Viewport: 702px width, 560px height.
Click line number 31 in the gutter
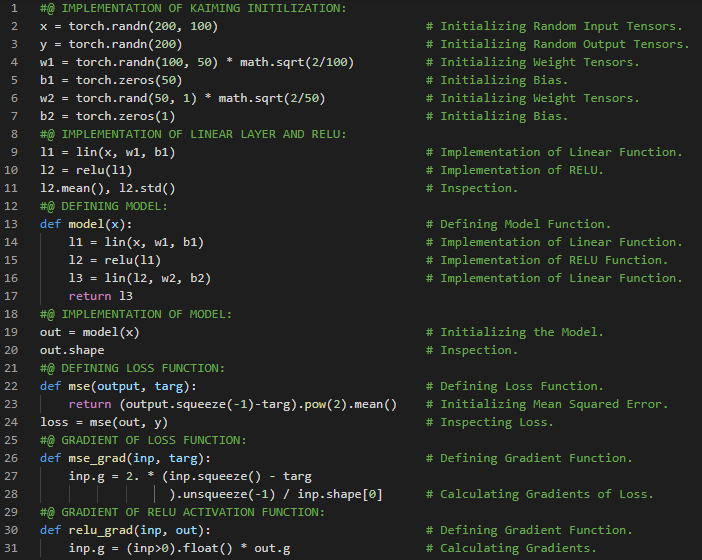pos(15,548)
